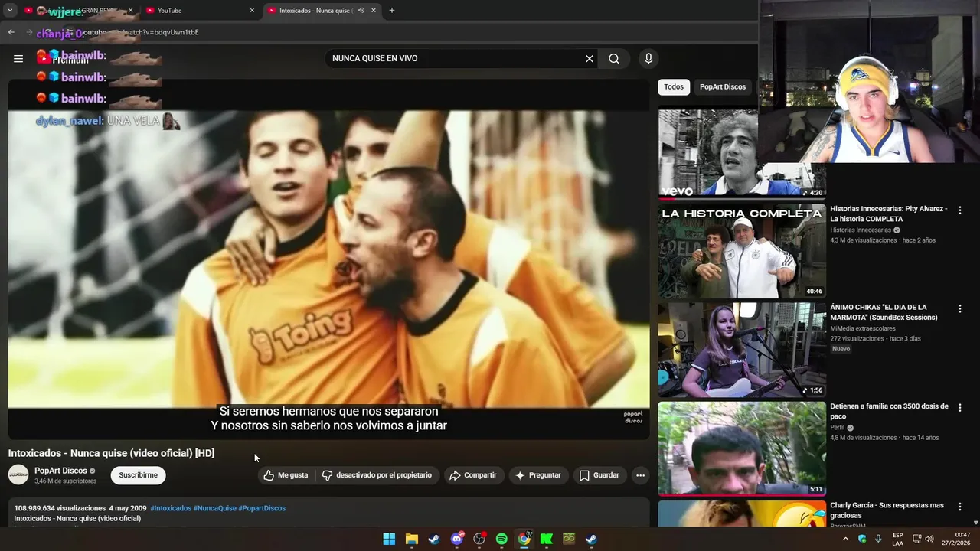Go back with the browser back arrow
The image size is (980, 551).
(x=11, y=32)
